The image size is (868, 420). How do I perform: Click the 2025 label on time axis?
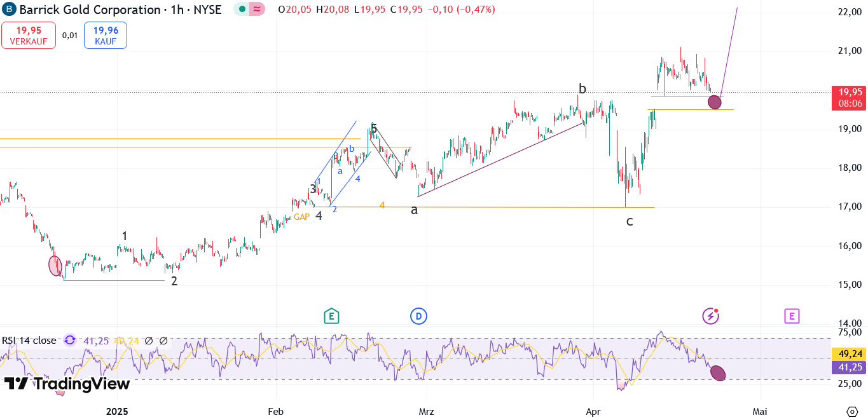point(118,412)
